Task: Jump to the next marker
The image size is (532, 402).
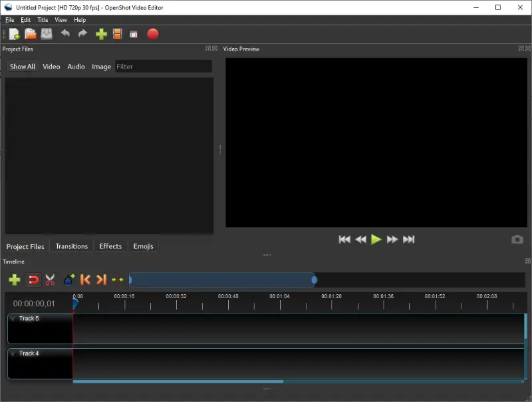Action: [102, 280]
